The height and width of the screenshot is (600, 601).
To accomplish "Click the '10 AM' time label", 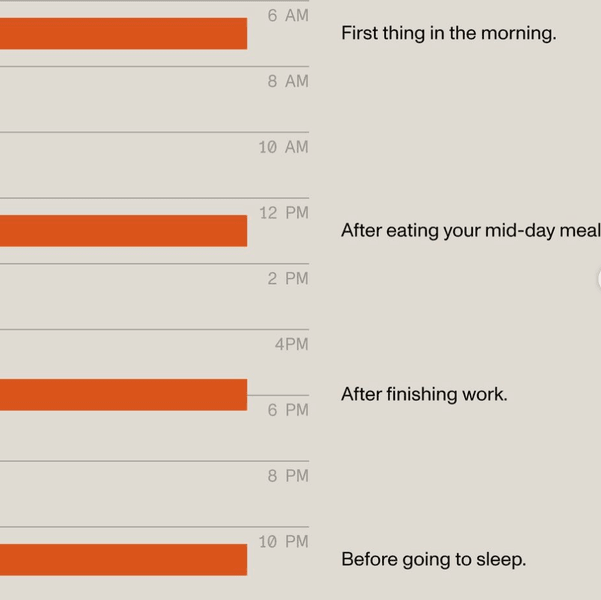I will tap(283, 147).
